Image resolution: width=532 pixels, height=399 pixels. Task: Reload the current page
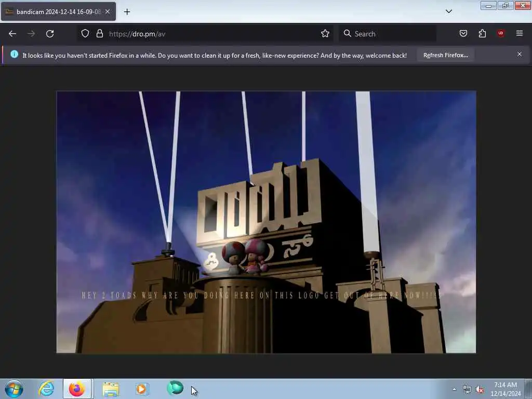(50, 34)
